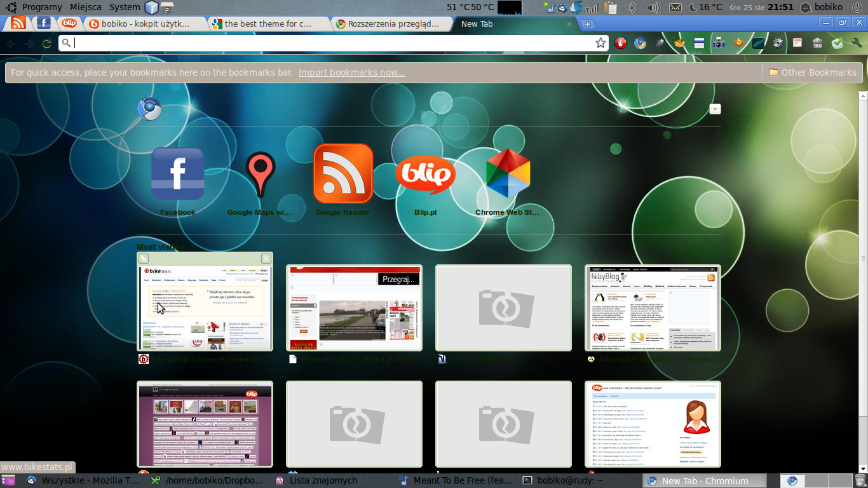868x488 pixels.
Task: Open the mail envelope indicator
Action: (x=675, y=8)
